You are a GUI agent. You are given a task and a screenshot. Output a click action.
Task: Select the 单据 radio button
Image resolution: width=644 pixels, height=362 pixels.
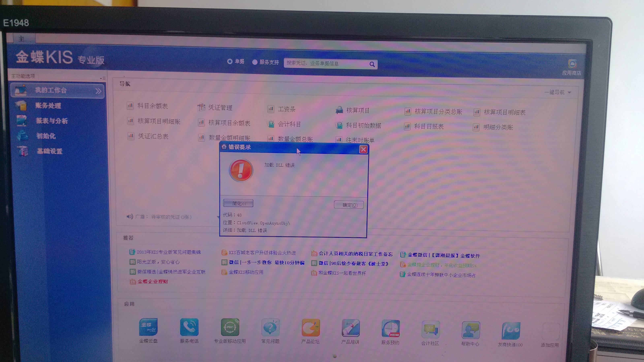click(x=230, y=62)
